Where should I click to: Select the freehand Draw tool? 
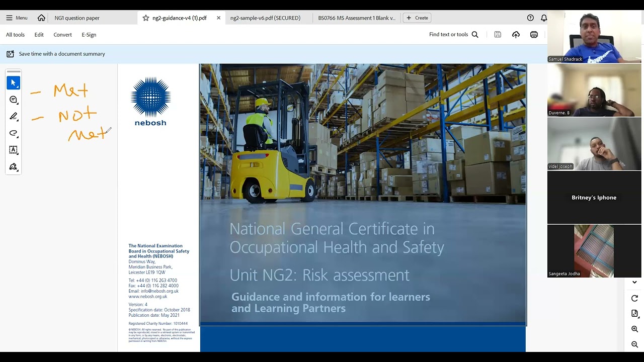(x=14, y=133)
